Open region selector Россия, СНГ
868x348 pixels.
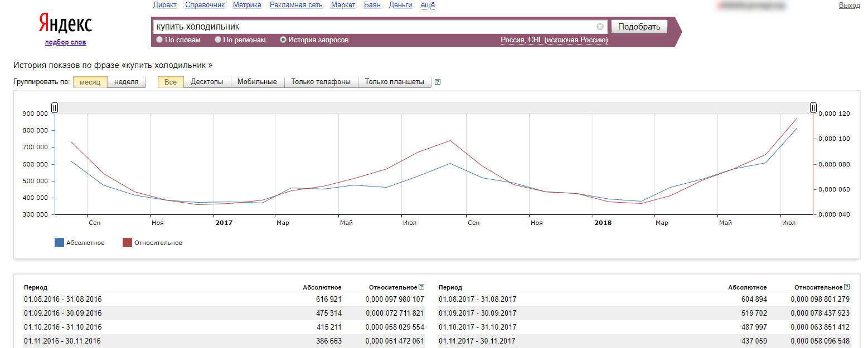(x=554, y=40)
